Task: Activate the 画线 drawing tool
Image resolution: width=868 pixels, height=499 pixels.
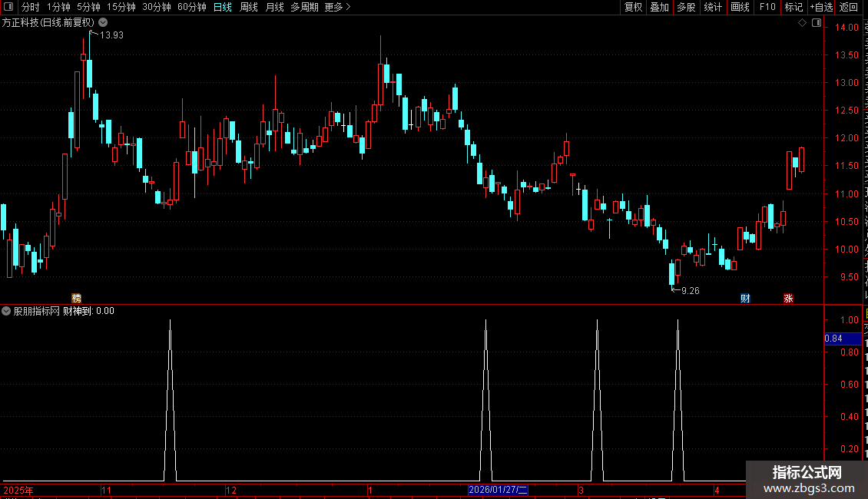Action: click(x=740, y=7)
